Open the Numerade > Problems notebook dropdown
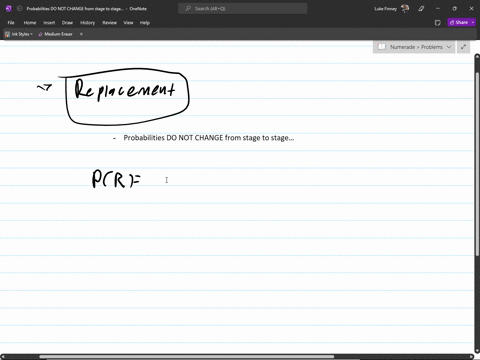Screen dimensions: 480x360 (x=414, y=47)
